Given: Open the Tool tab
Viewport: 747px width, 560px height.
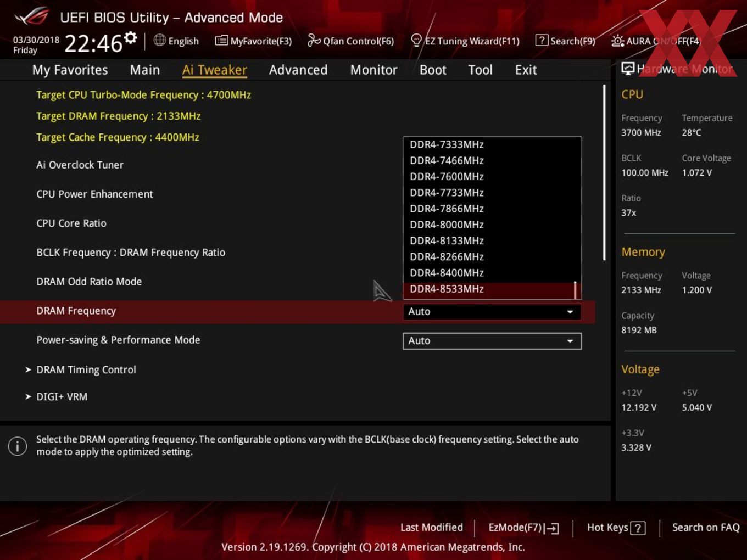Looking at the screenshot, I should pyautogui.click(x=480, y=70).
